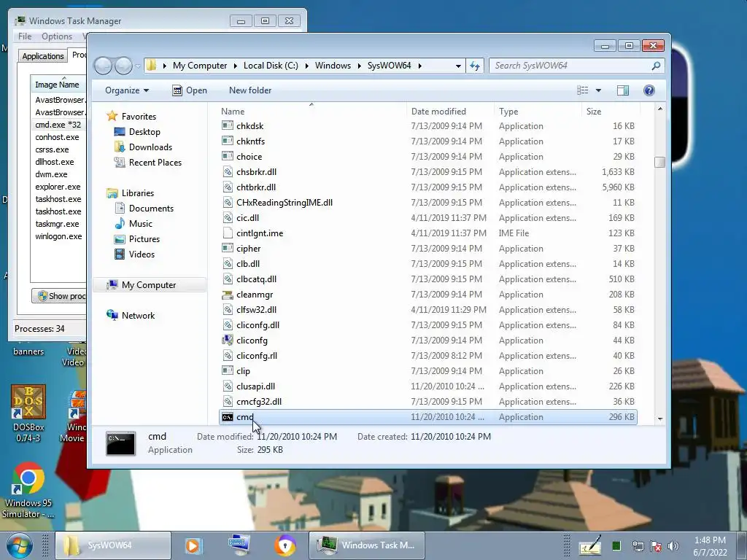Viewport: 747px width, 560px height.
Task: Switch to the Applications tab in Task Manager
Action: 43,55
